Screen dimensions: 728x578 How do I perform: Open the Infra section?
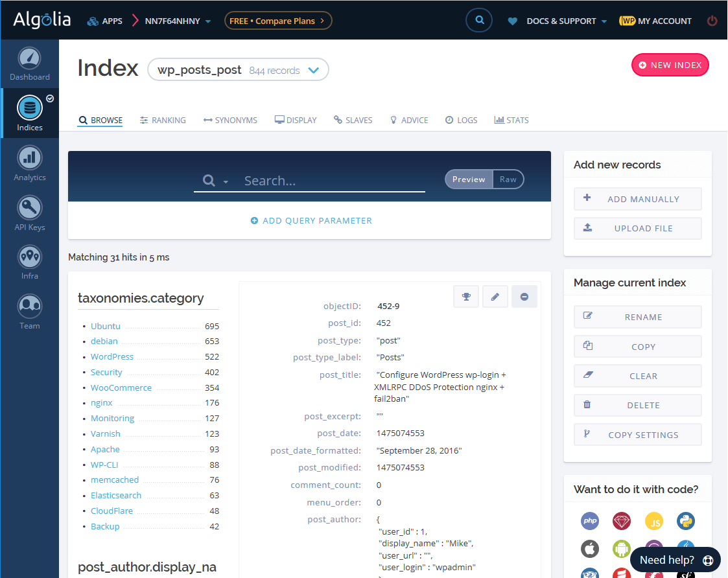point(30,262)
